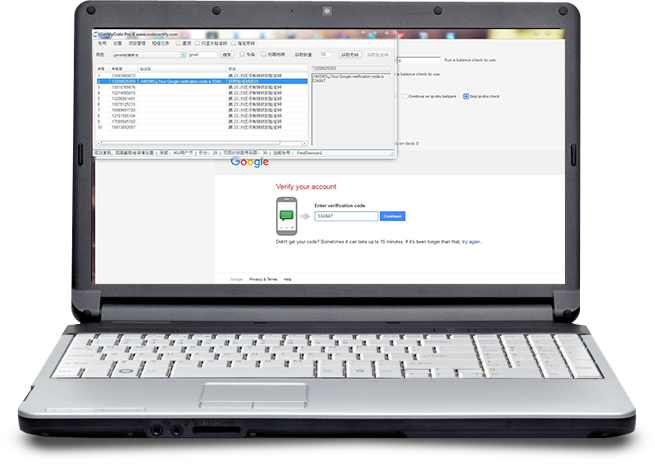The width and height of the screenshot is (655, 464).
Task: Select the 'Skip ip-dns check' option
Action: click(x=466, y=96)
